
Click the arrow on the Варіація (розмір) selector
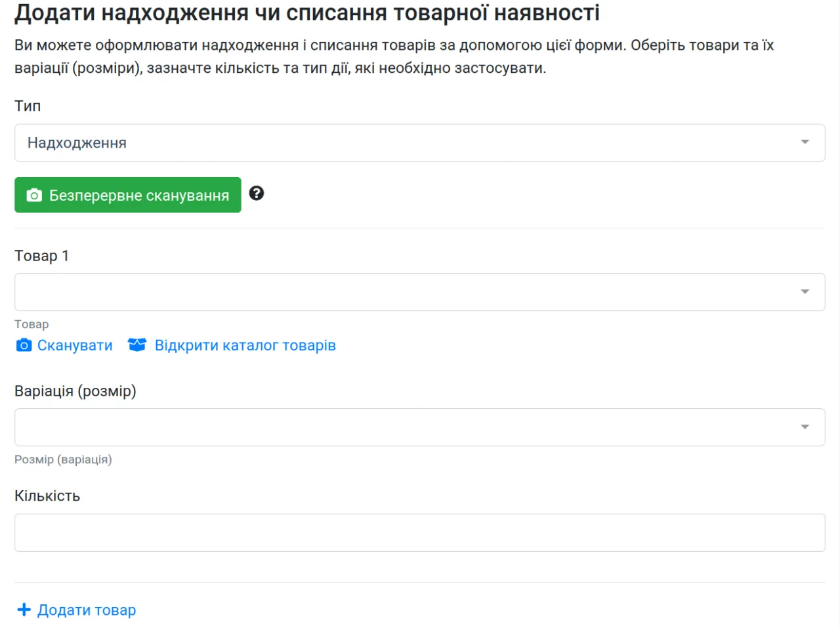tap(805, 427)
